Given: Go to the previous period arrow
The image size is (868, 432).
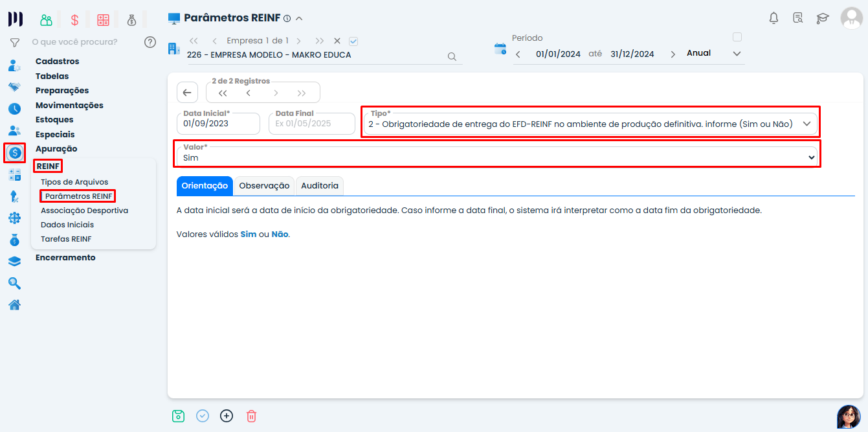Looking at the screenshot, I should click(x=518, y=54).
